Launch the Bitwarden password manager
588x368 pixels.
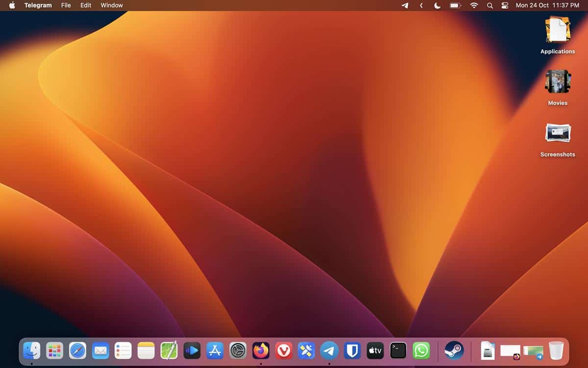pyautogui.click(x=352, y=351)
